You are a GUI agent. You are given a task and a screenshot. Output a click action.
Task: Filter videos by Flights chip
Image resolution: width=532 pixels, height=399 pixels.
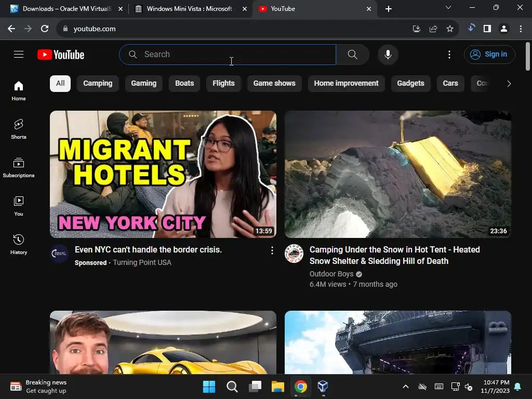pos(223,84)
